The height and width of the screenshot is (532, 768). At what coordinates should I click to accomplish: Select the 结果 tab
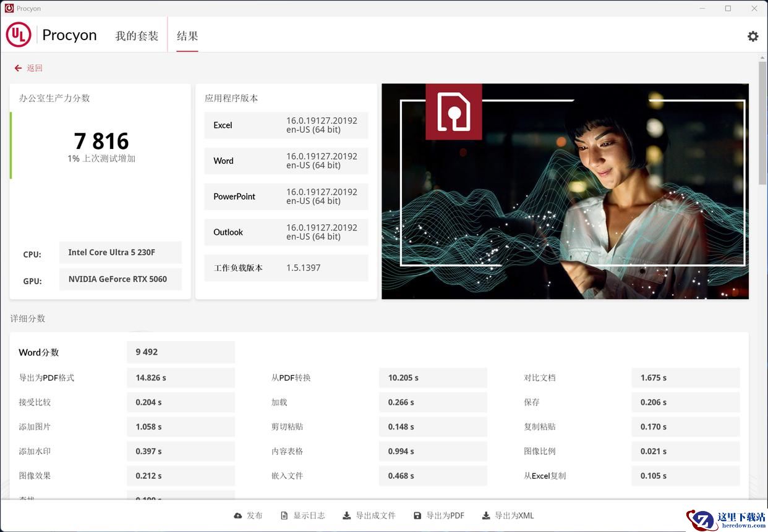187,36
